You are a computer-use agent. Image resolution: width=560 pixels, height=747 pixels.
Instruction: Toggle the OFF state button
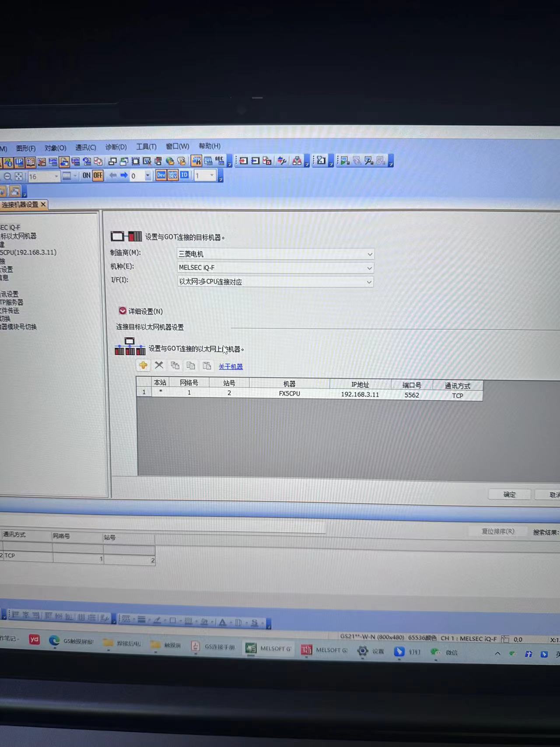coord(98,175)
